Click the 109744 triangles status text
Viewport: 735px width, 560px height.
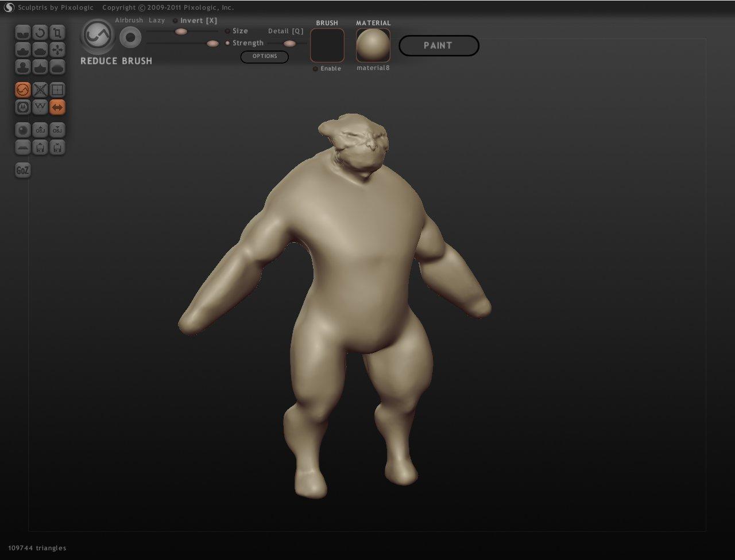tap(37, 548)
